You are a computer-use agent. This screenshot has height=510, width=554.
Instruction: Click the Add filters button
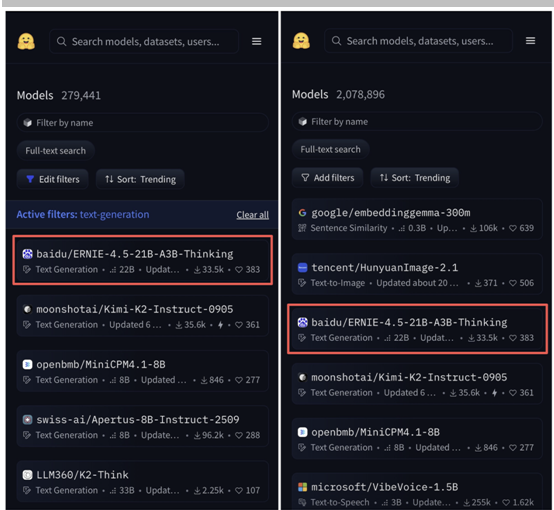[x=327, y=178]
